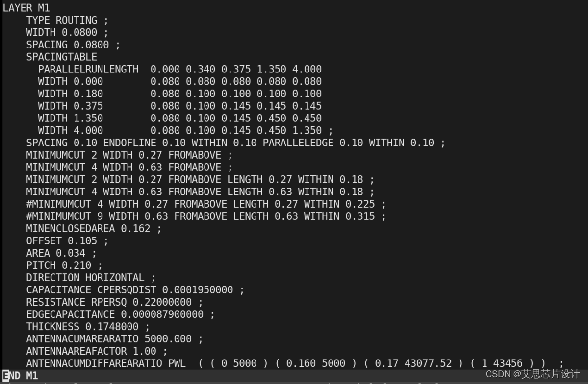The height and width of the screenshot is (384, 588).
Task: Click SPACING 0.0800 line
Action: [73, 45]
